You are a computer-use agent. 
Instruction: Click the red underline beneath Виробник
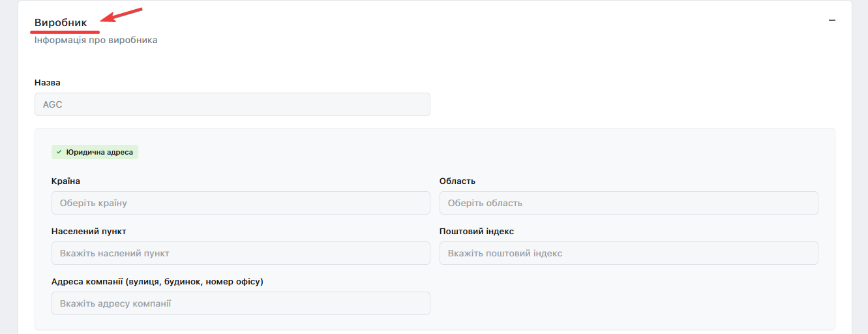(x=67, y=31)
